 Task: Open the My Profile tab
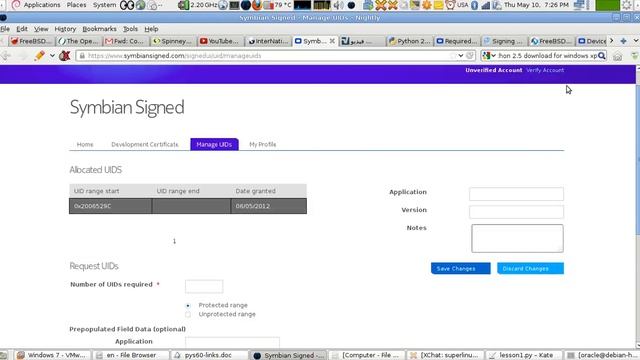262,144
